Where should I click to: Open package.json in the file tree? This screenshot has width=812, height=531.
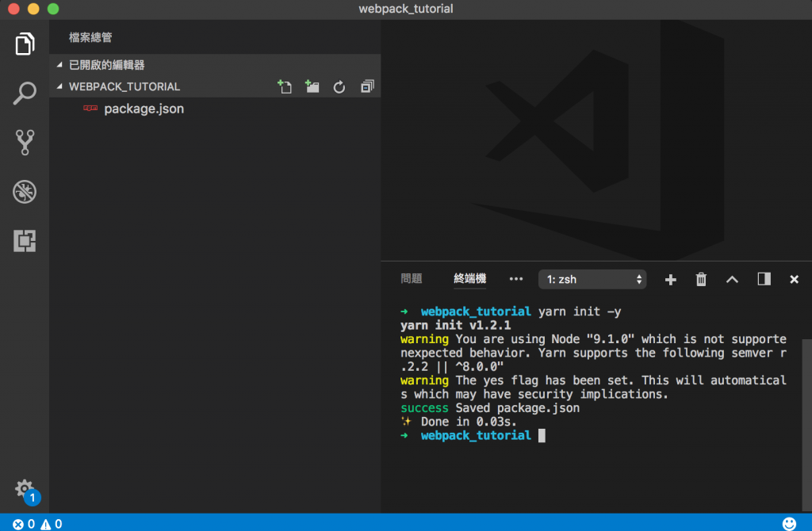point(144,109)
